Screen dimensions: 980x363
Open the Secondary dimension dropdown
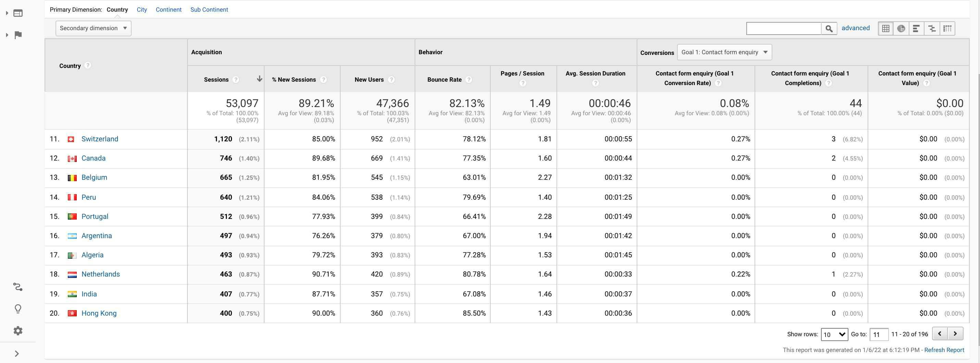click(x=93, y=28)
